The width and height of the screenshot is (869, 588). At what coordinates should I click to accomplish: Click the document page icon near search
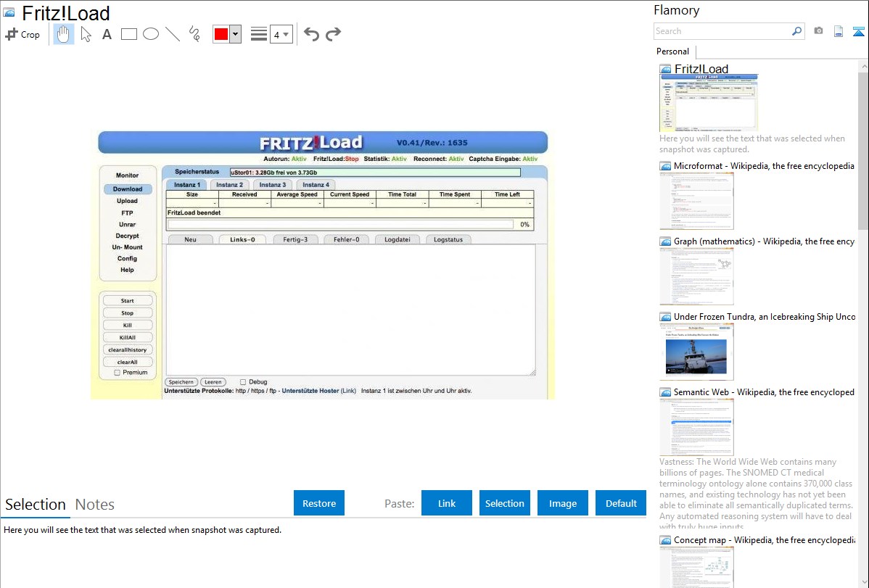pos(839,31)
